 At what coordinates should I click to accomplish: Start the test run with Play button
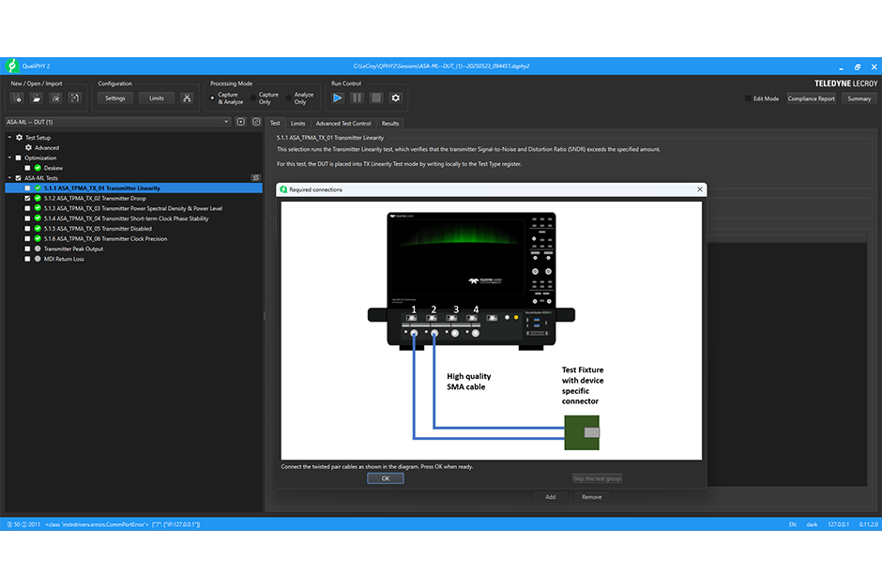(x=338, y=98)
